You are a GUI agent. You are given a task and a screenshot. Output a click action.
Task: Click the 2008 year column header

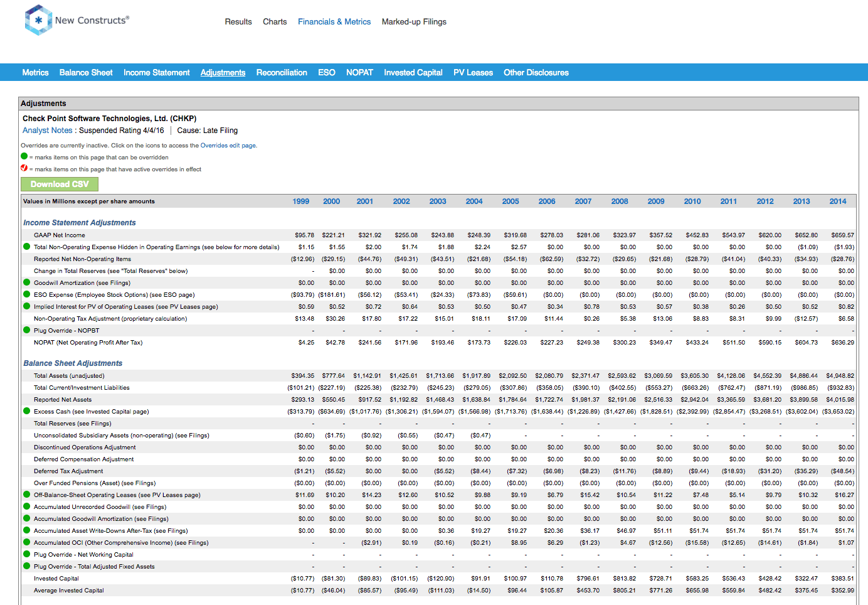[x=620, y=201]
